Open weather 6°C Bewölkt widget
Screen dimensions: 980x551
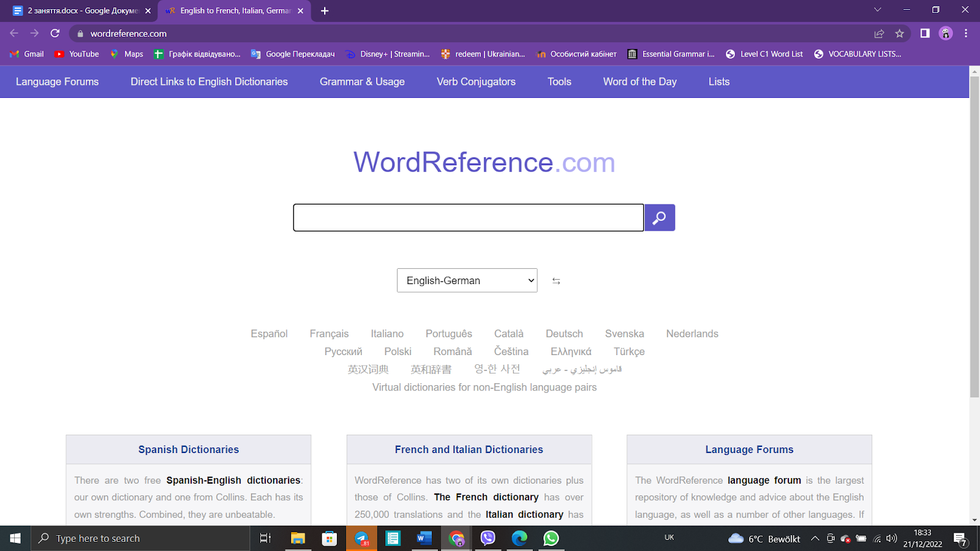click(x=764, y=539)
